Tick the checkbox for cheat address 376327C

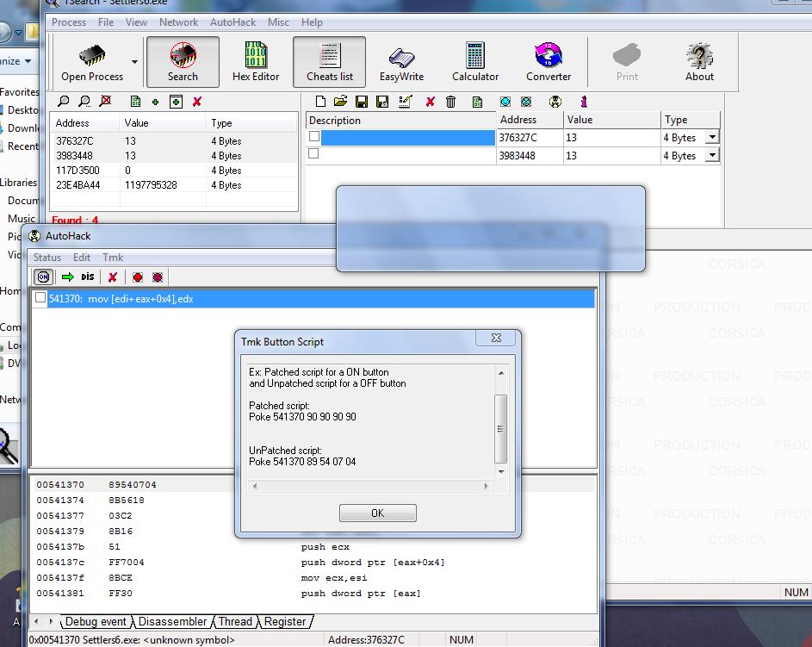click(314, 137)
